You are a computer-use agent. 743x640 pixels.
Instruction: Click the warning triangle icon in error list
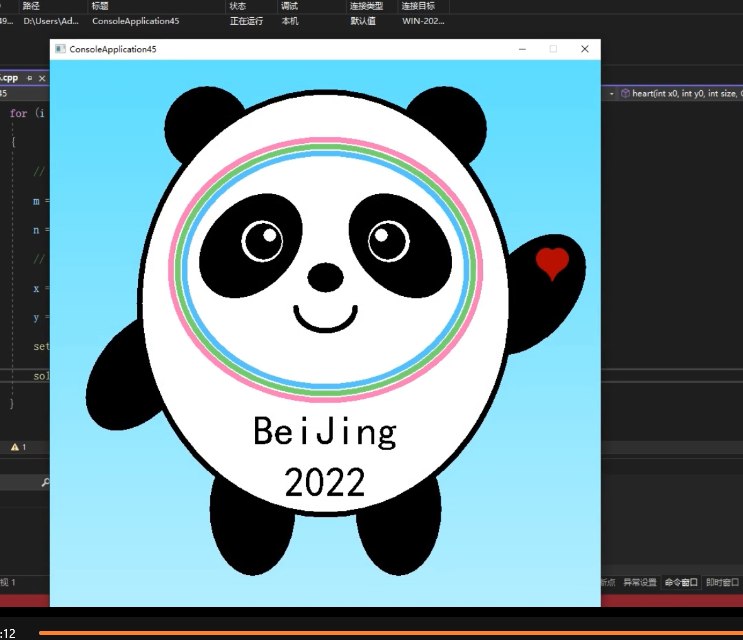pos(14,447)
